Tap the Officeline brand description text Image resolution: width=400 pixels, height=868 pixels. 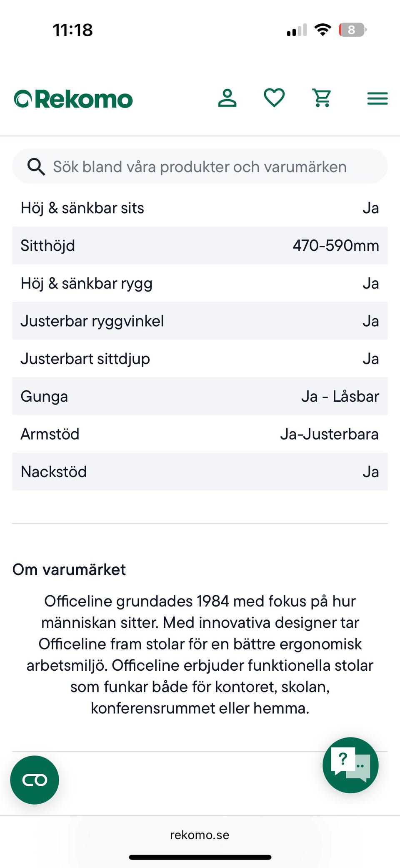tap(200, 654)
